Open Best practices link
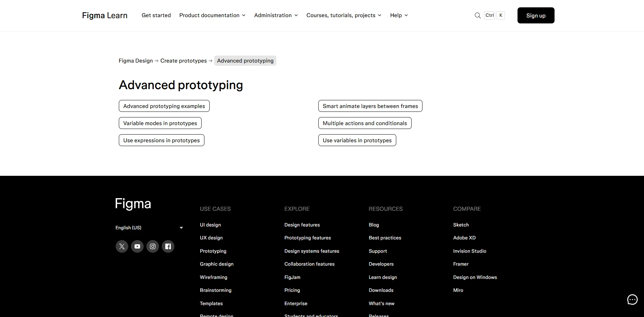Image resolution: width=644 pixels, height=317 pixels. pyautogui.click(x=385, y=238)
